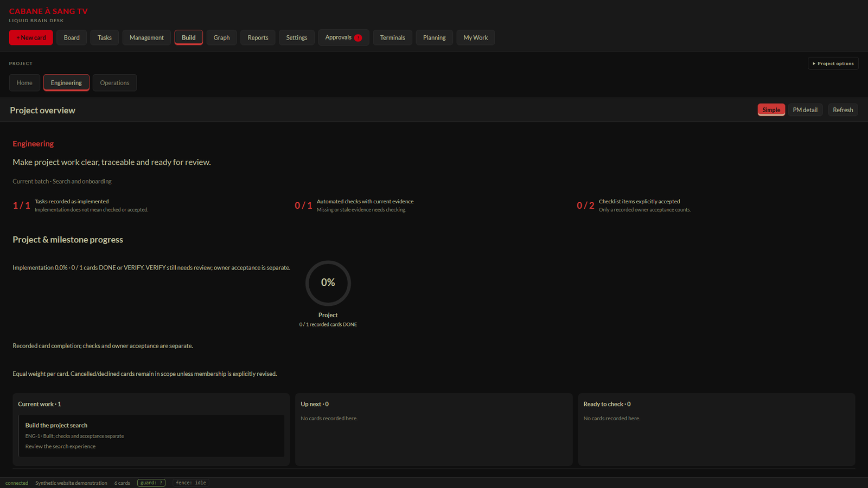The height and width of the screenshot is (488, 868).
Task: Go to the Reports tab
Action: (x=258, y=37)
